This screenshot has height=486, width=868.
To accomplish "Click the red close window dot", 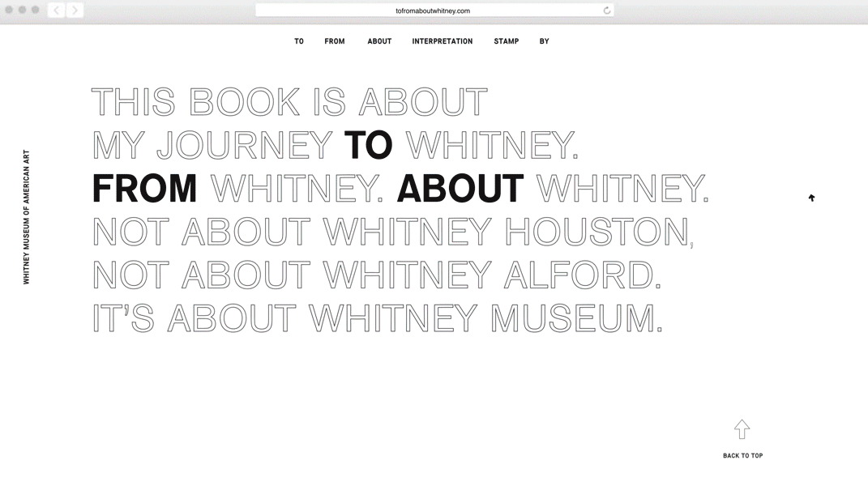I will 9,10.
